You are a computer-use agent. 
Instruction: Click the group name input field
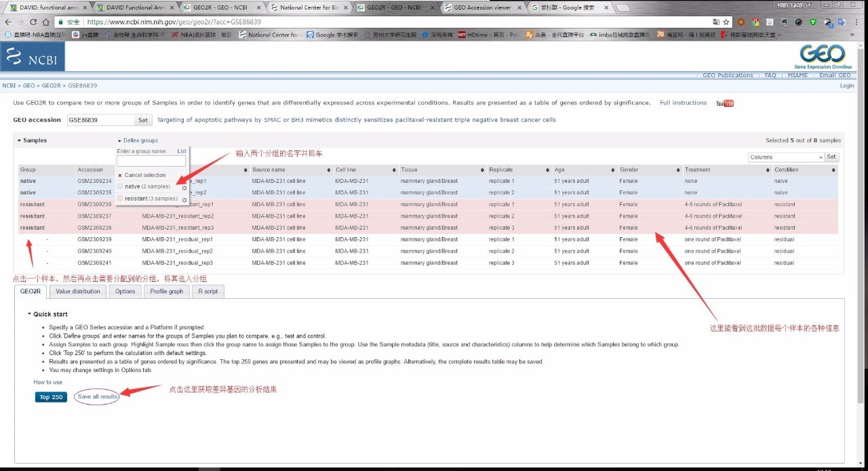tap(151, 161)
